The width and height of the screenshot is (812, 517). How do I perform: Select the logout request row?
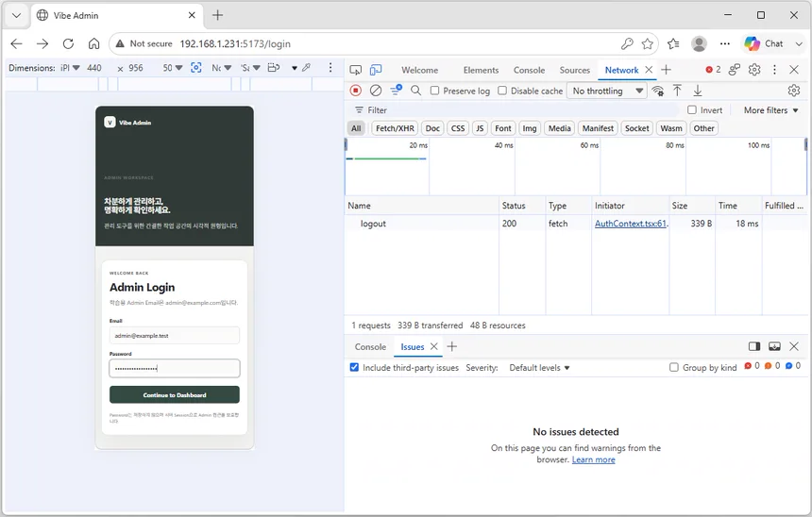coord(575,224)
